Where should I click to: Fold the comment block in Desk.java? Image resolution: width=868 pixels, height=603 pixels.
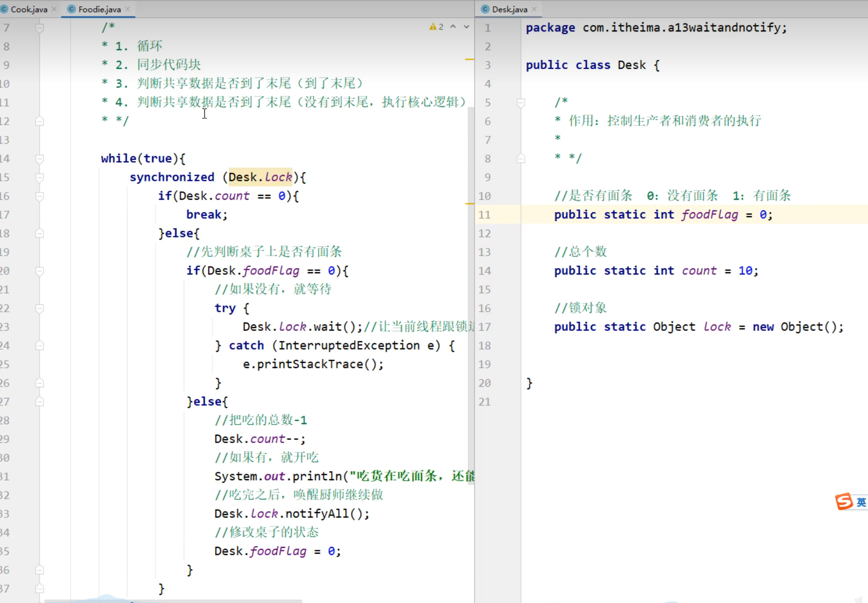(521, 103)
